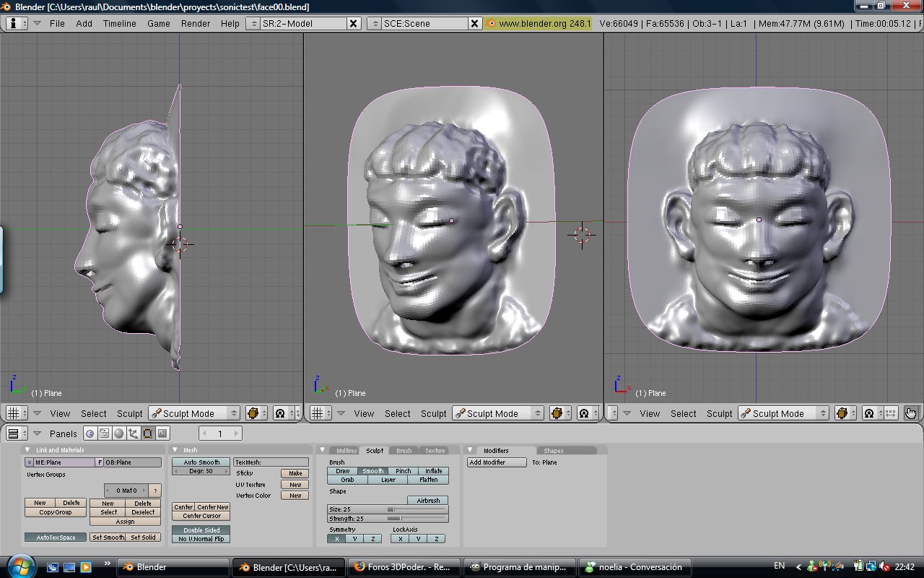924x578 pixels.
Task: Switch to the Object context axes icon
Action: point(134,433)
